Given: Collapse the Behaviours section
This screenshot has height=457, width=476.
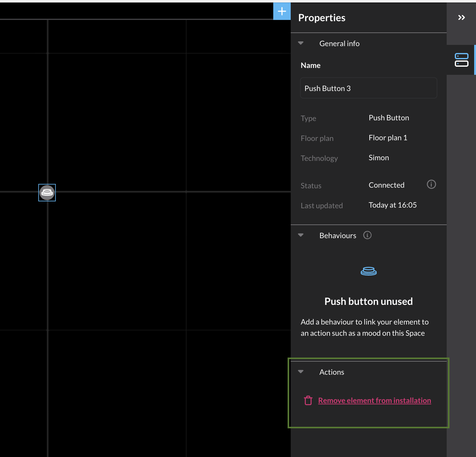Looking at the screenshot, I should pyautogui.click(x=301, y=235).
